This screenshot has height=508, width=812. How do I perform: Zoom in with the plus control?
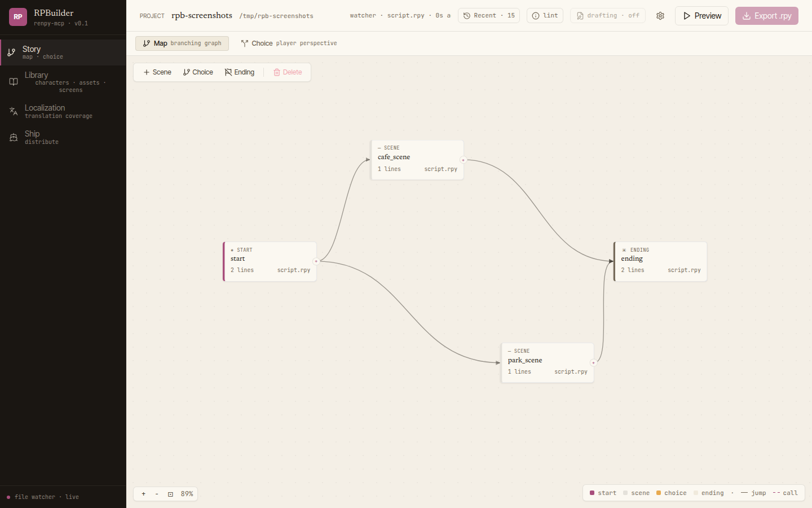144,494
